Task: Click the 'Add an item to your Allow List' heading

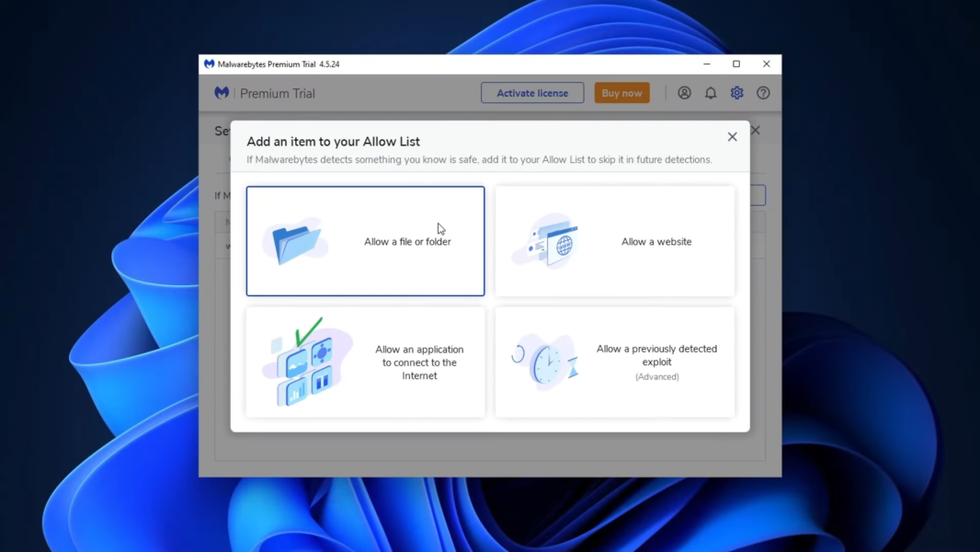Action: point(333,142)
